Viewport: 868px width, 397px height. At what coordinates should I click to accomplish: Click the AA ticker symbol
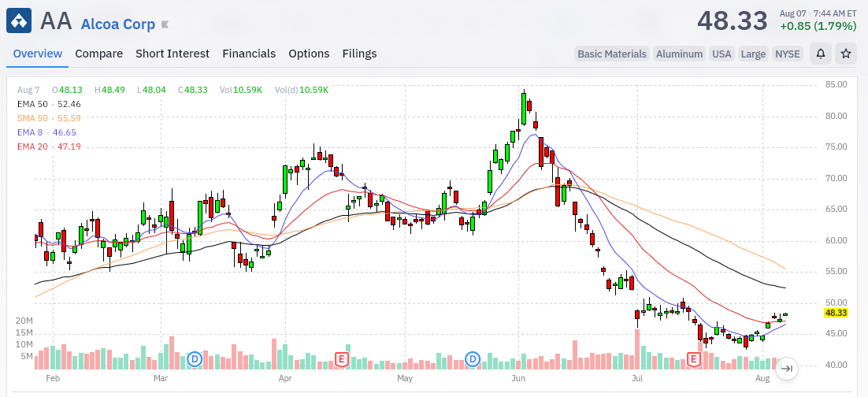pos(56,21)
